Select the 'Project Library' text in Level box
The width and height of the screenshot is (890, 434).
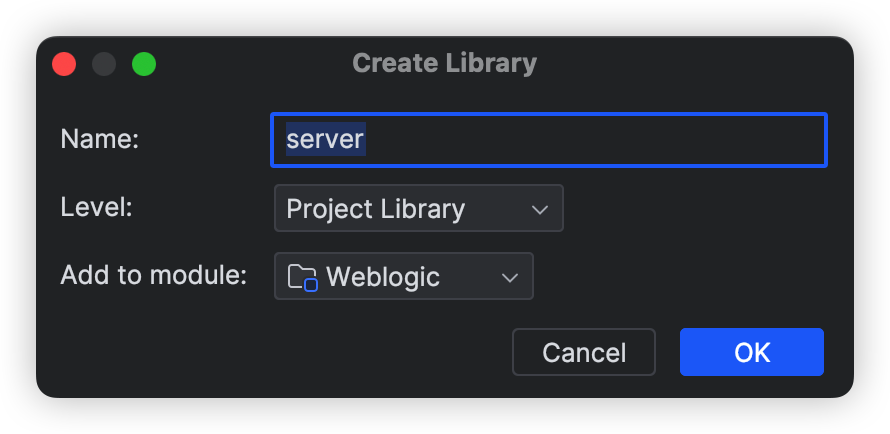coord(375,209)
